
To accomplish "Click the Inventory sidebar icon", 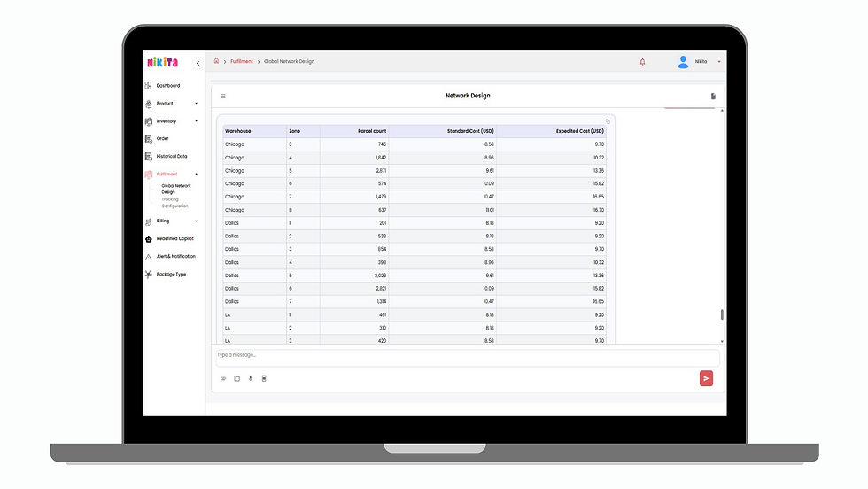I will tap(149, 121).
